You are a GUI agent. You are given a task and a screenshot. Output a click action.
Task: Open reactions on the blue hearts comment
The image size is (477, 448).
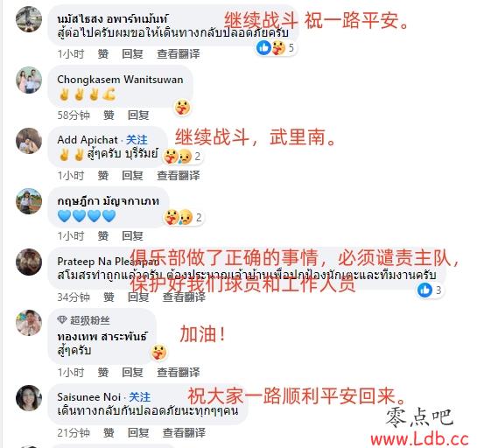pos(183,217)
